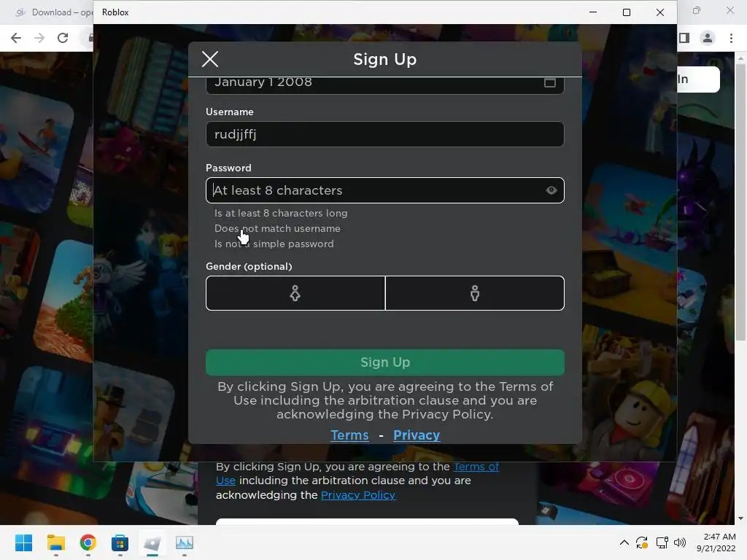
Task: Open the Privacy link in the dialog
Action: [417, 435]
